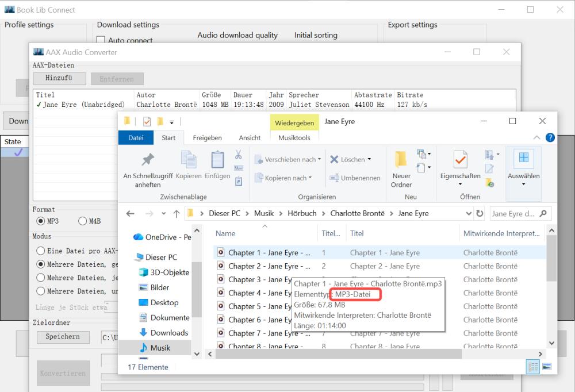Open Auswählen dropdown arrow
Viewport: 575px width, 392px height.
point(524,184)
